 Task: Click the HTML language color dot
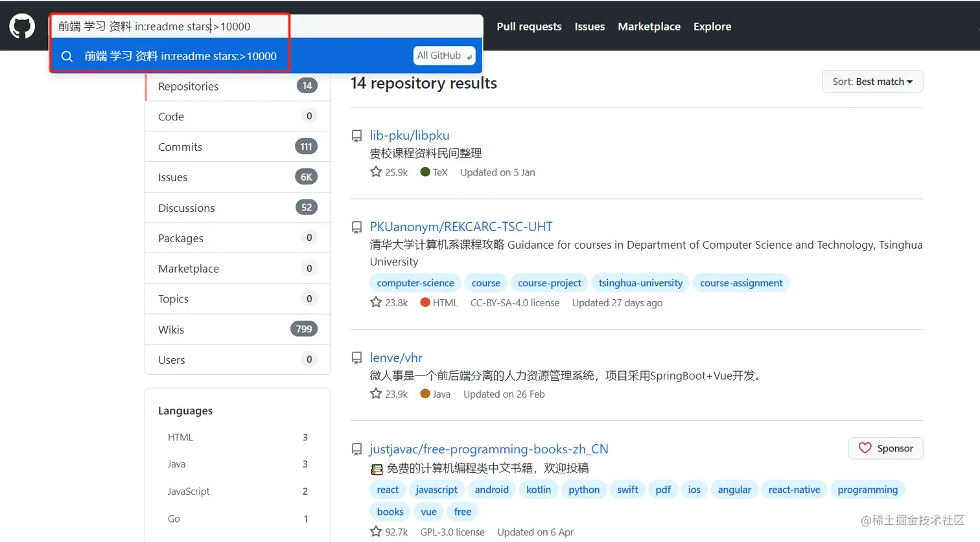coord(425,302)
